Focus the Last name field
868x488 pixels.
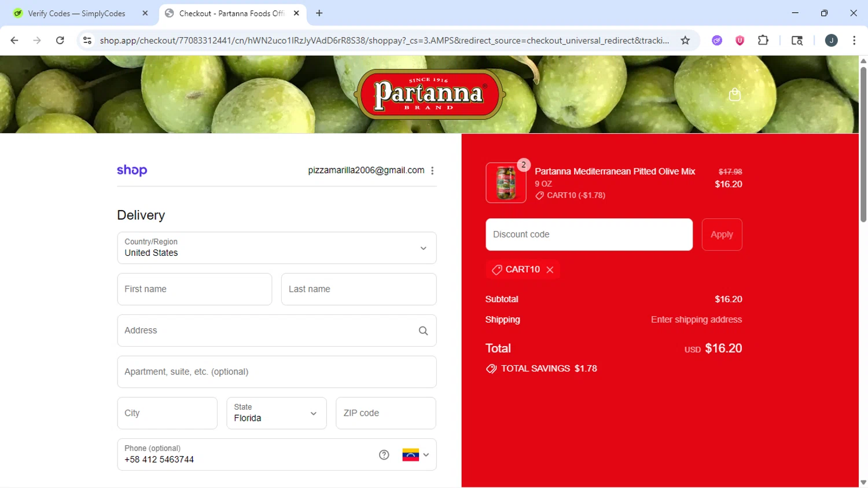359,289
